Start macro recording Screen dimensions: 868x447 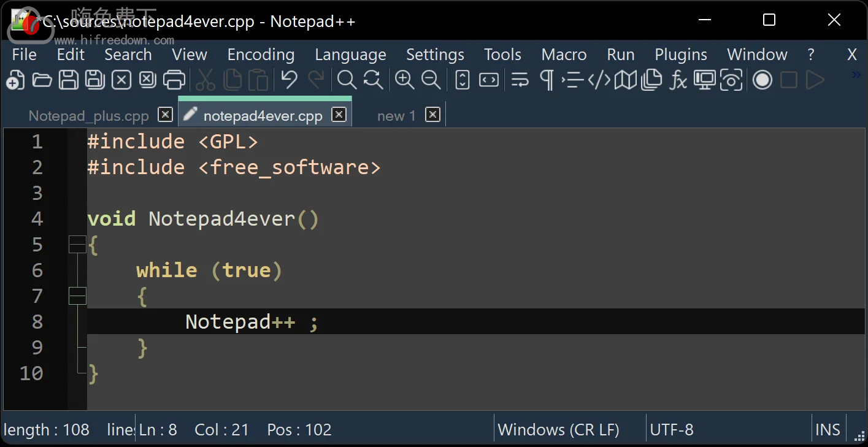(x=762, y=80)
